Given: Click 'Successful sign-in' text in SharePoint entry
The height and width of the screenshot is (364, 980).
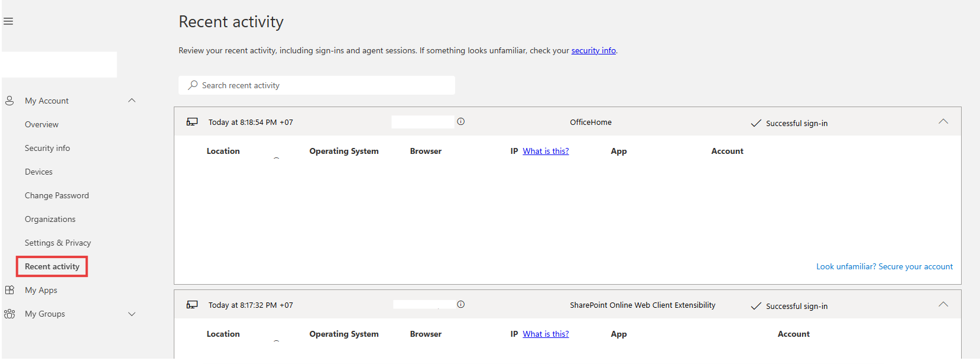Looking at the screenshot, I should (x=797, y=306).
